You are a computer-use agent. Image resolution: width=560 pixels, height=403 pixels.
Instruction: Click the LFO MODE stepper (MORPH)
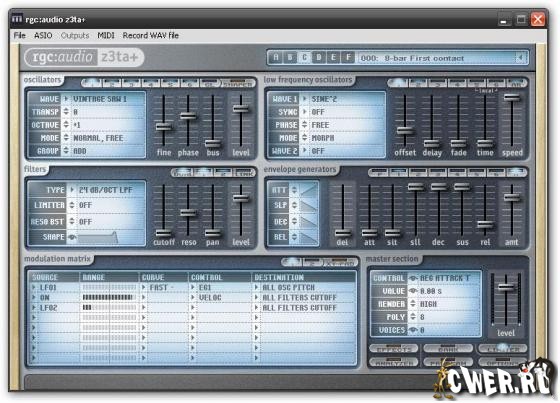click(x=305, y=138)
